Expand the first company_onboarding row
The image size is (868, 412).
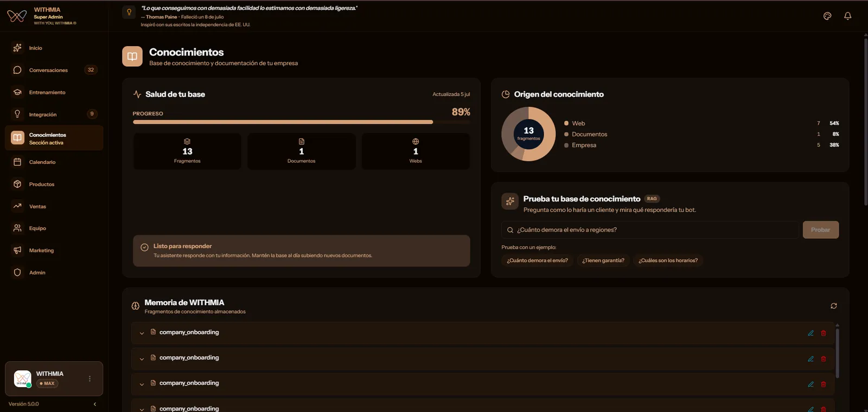[142, 333]
